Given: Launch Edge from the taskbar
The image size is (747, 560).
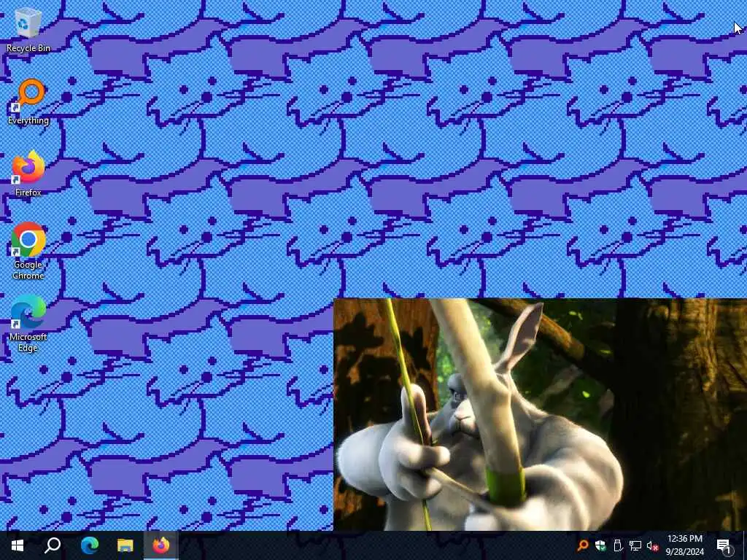Looking at the screenshot, I should [x=89, y=545].
